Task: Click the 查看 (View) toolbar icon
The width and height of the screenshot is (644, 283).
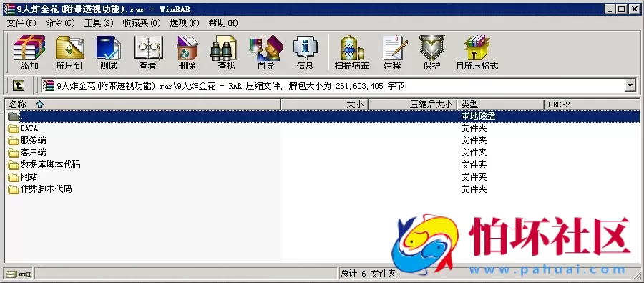Action: click(147, 52)
